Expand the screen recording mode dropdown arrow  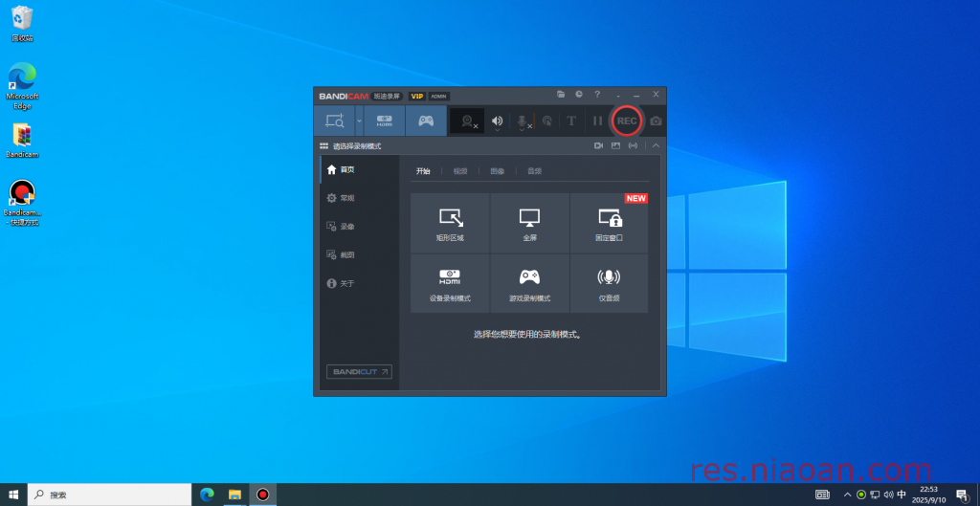359,121
